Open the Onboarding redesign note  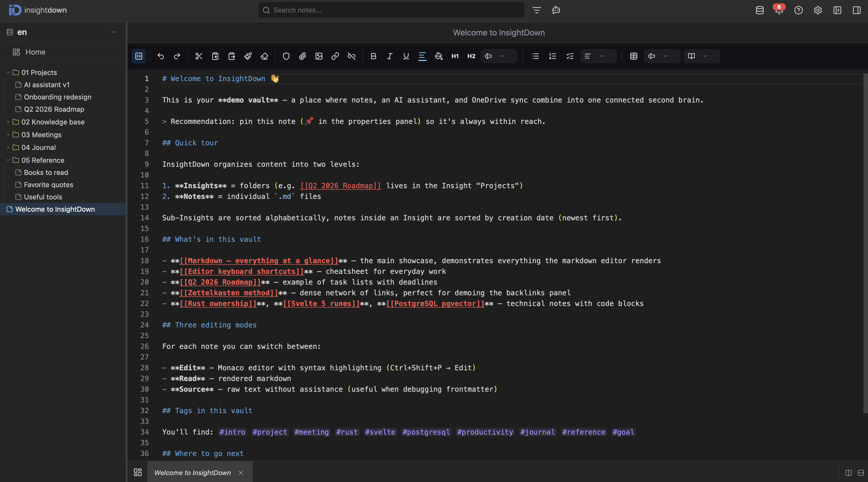[x=57, y=97]
